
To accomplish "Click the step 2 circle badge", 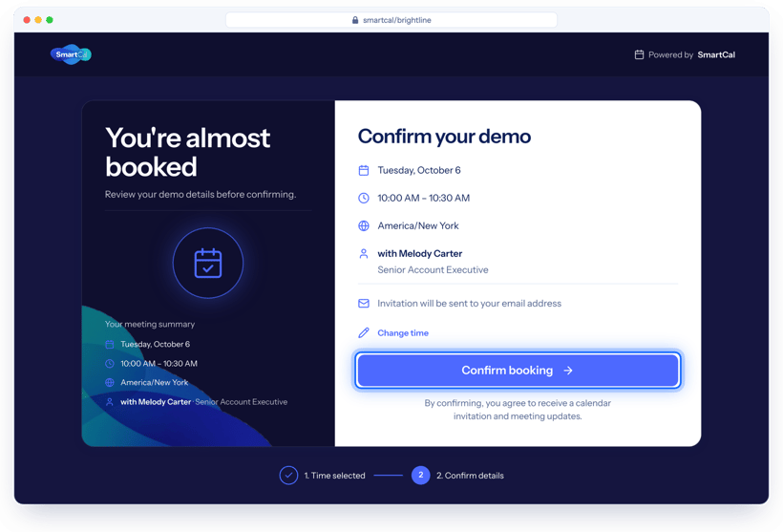I will click(420, 475).
